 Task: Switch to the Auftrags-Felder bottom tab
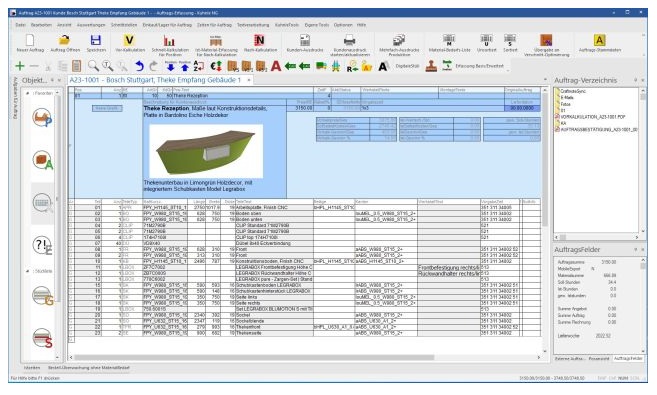(x=628, y=359)
